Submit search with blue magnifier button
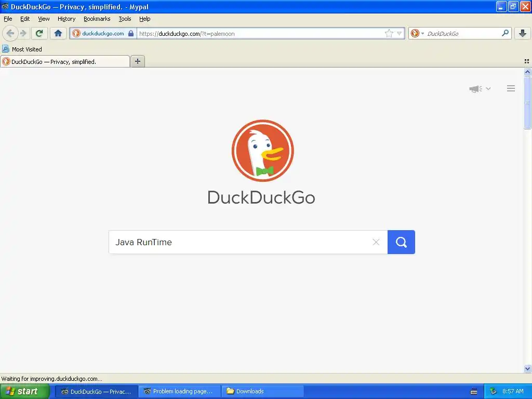 402,242
